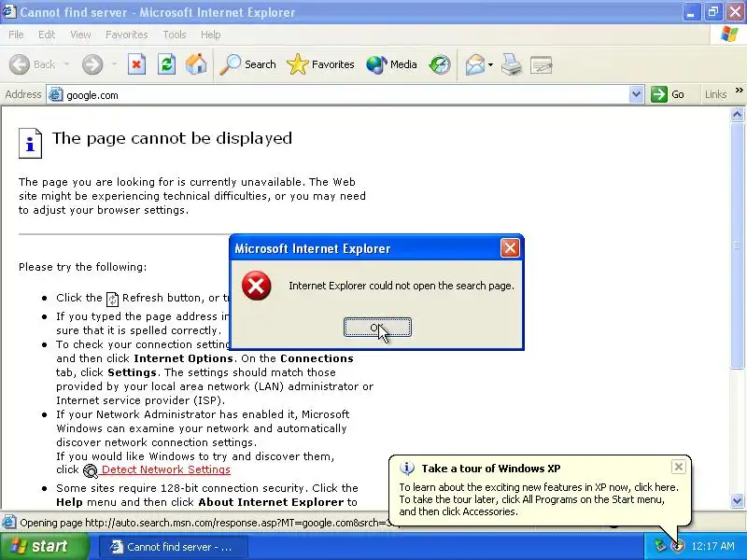Screen dimensions: 747x560
Task: Click the red error icon in the dialog
Action: click(x=256, y=286)
